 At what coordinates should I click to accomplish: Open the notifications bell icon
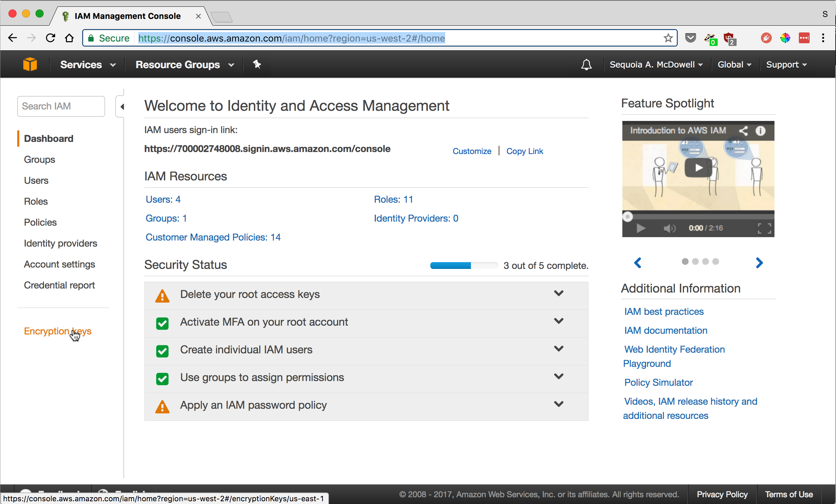tap(586, 65)
